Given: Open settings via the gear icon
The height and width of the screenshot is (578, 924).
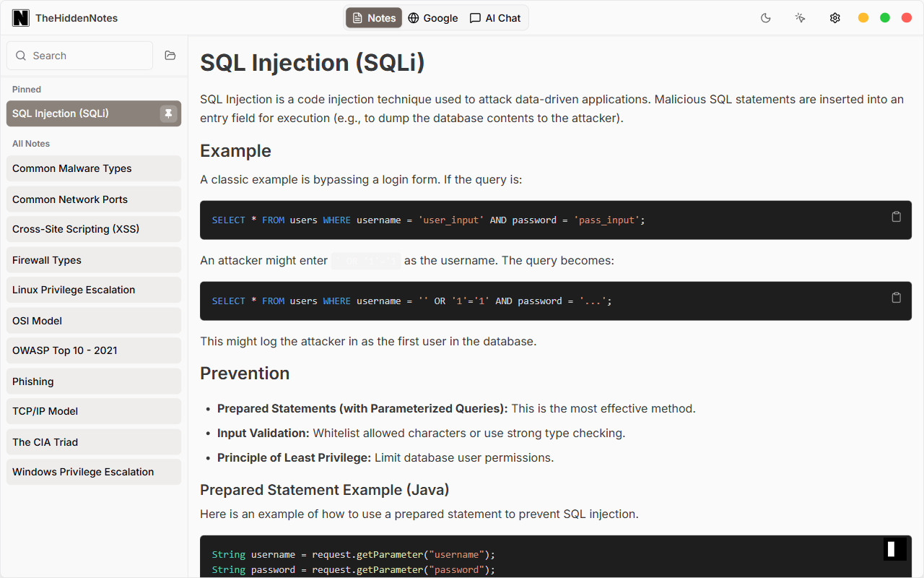Looking at the screenshot, I should 834,18.
